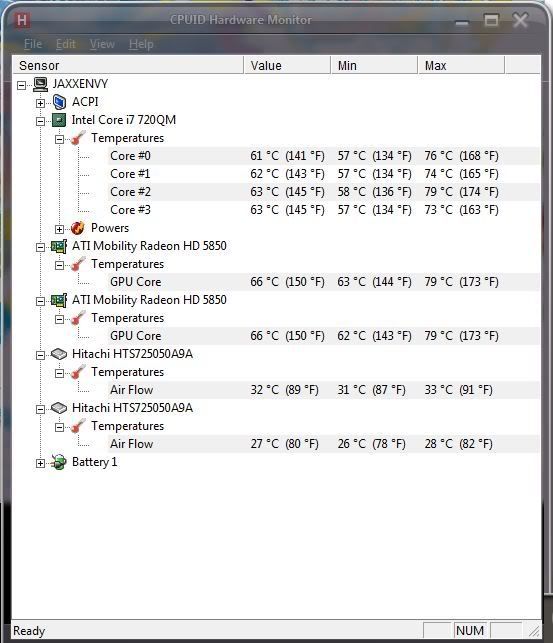Collapse Temperatures under second ATI Radeon
Screen dimensions: 553x643
pos(59,319)
